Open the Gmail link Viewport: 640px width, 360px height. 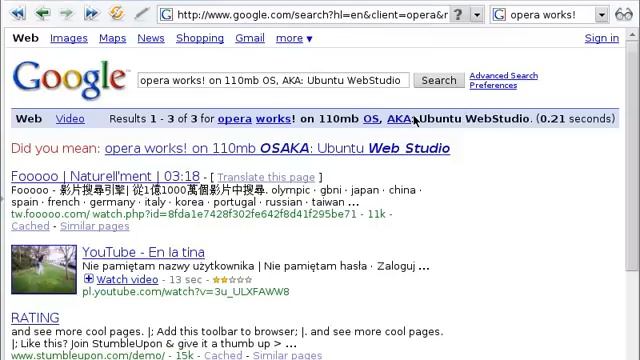coord(249,38)
